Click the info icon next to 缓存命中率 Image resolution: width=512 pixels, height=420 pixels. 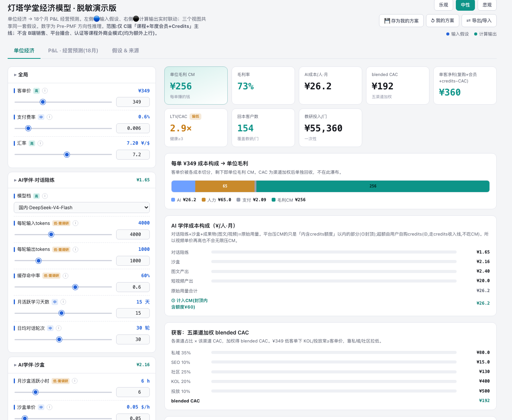[65, 276]
